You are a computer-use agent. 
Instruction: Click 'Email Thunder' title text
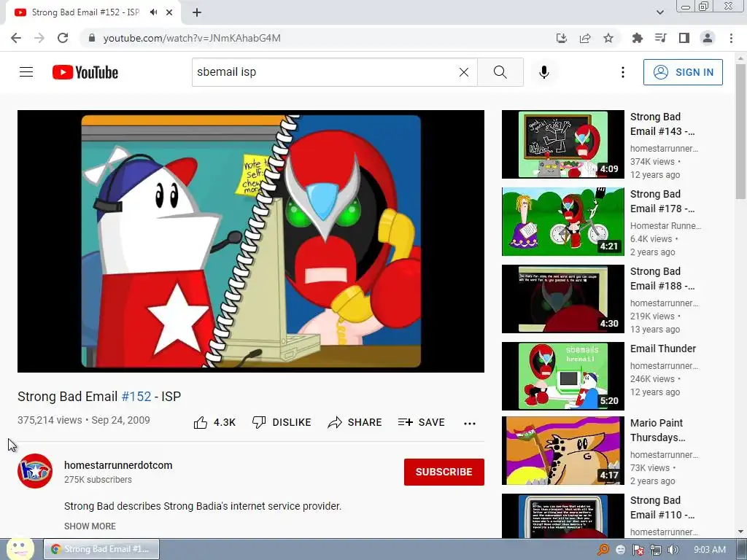(x=663, y=349)
